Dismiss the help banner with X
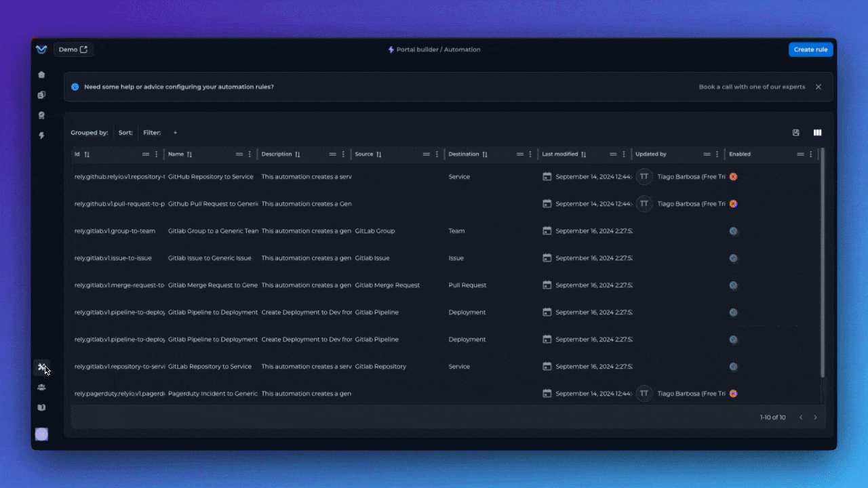This screenshot has width=868, height=488. click(818, 87)
